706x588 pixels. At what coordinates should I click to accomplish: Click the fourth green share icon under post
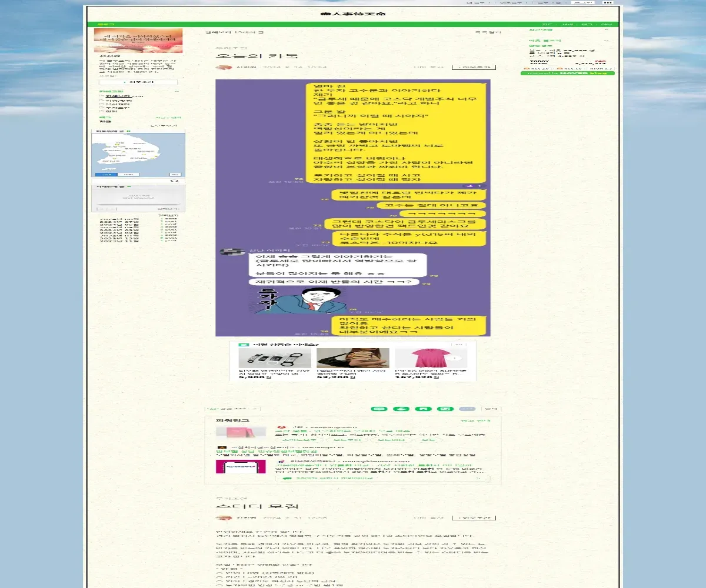pos(445,408)
